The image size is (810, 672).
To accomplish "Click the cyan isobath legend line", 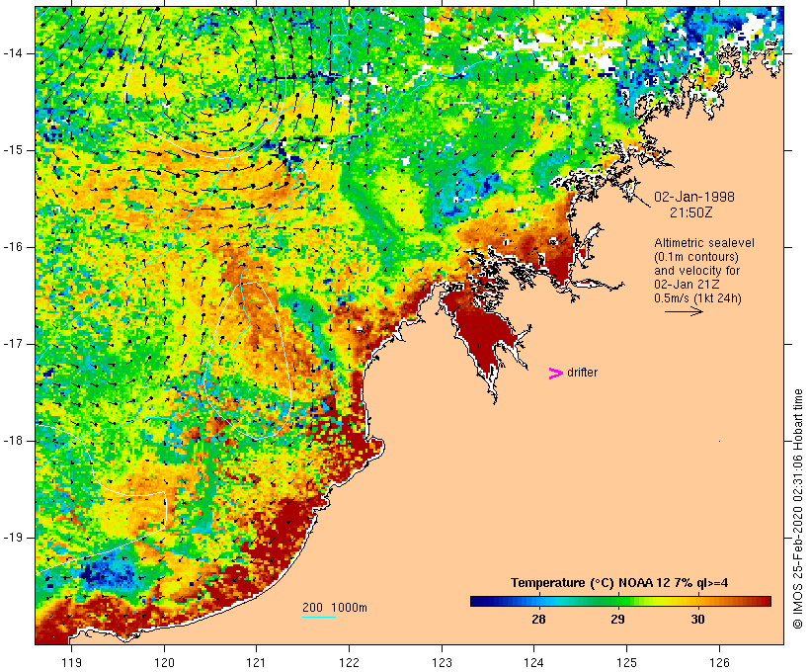I will pos(319,617).
